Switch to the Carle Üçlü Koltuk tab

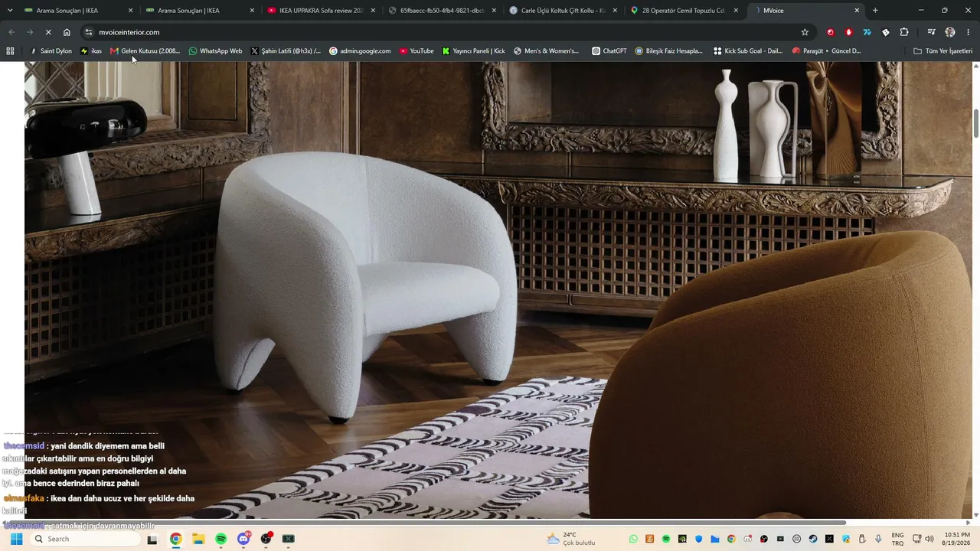click(x=563, y=11)
